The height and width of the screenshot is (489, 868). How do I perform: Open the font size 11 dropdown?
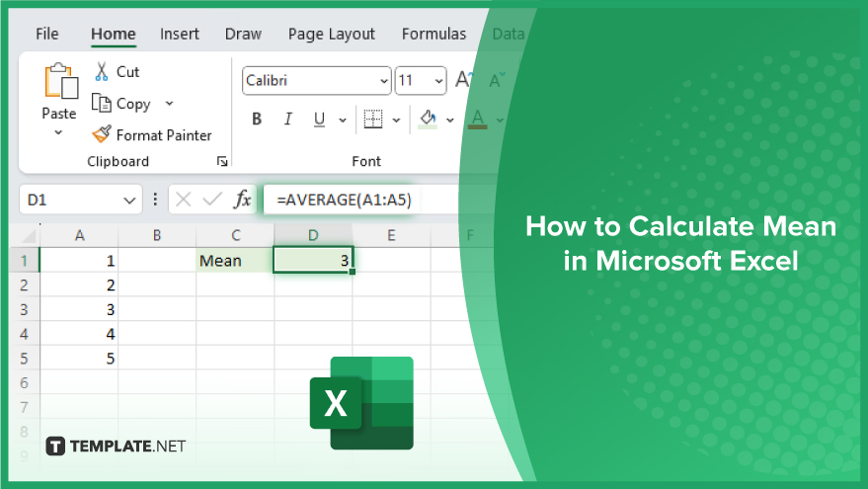439,81
